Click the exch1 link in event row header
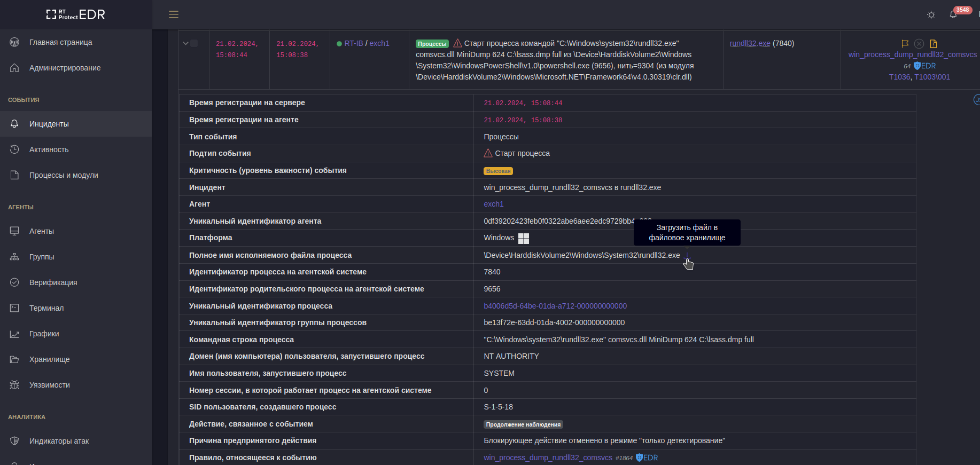The image size is (980, 465). pyautogui.click(x=379, y=43)
